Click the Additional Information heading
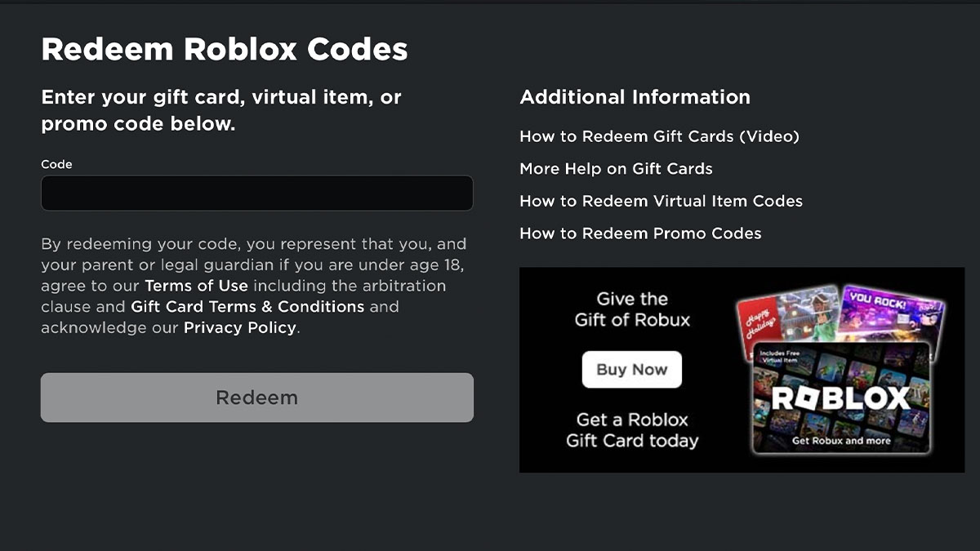 [635, 96]
